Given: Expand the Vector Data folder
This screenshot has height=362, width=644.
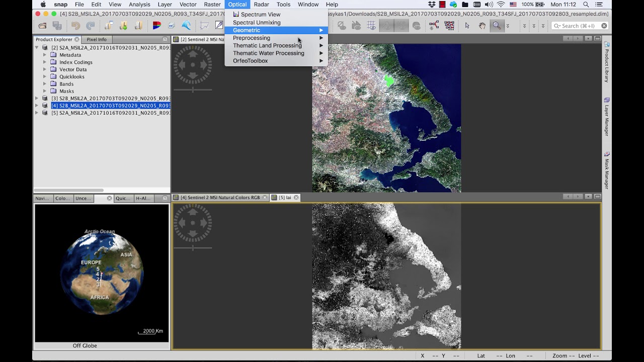Looking at the screenshot, I should pyautogui.click(x=45, y=69).
